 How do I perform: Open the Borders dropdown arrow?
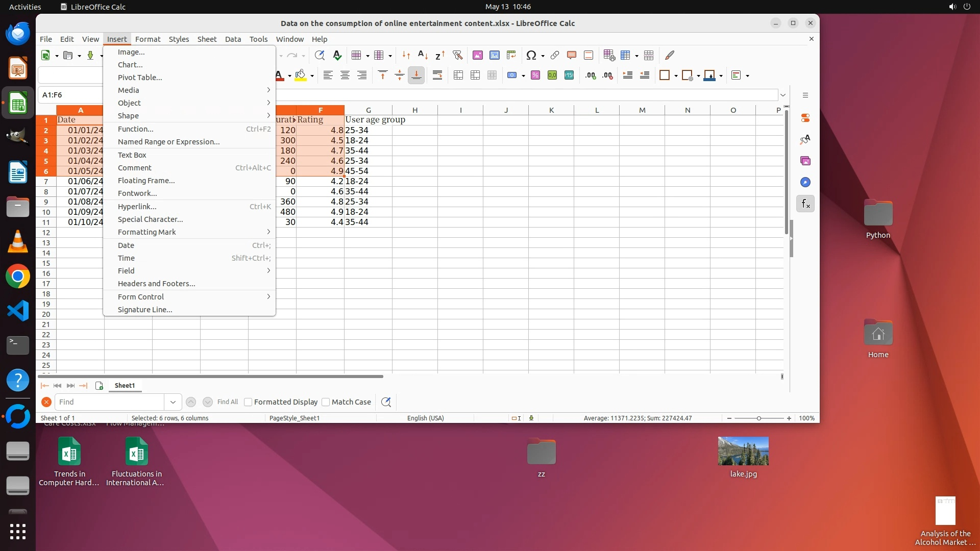pyautogui.click(x=676, y=76)
